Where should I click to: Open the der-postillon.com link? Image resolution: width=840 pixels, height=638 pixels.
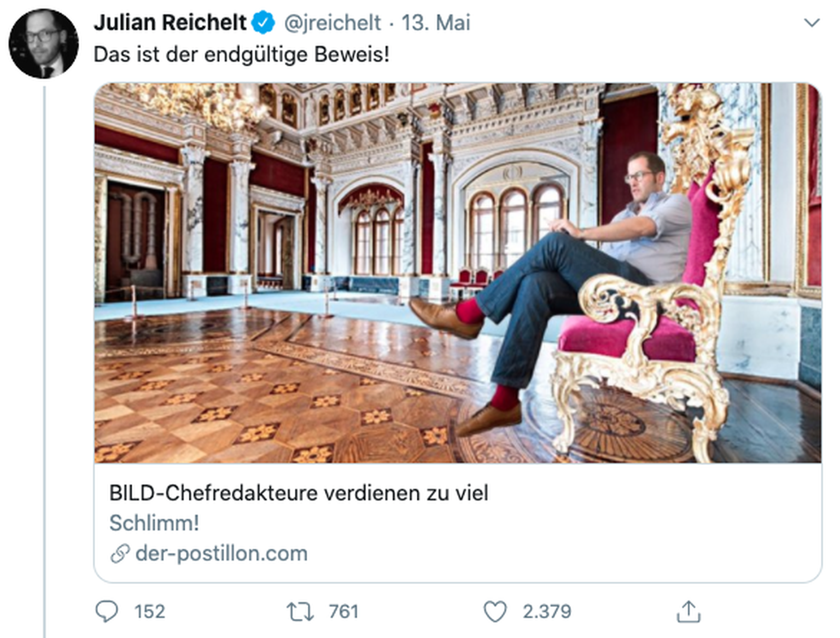pyautogui.click(x=221, y=554)
